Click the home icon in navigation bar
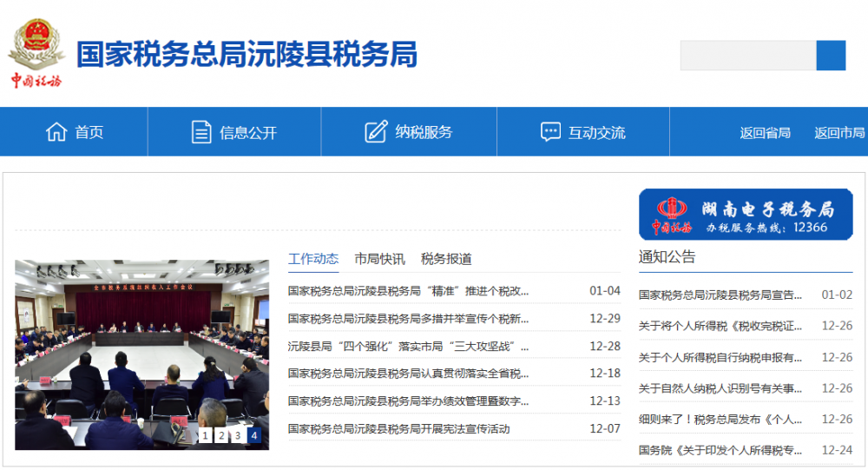Viewport: 868px width, 470px height. pos(56,132)
